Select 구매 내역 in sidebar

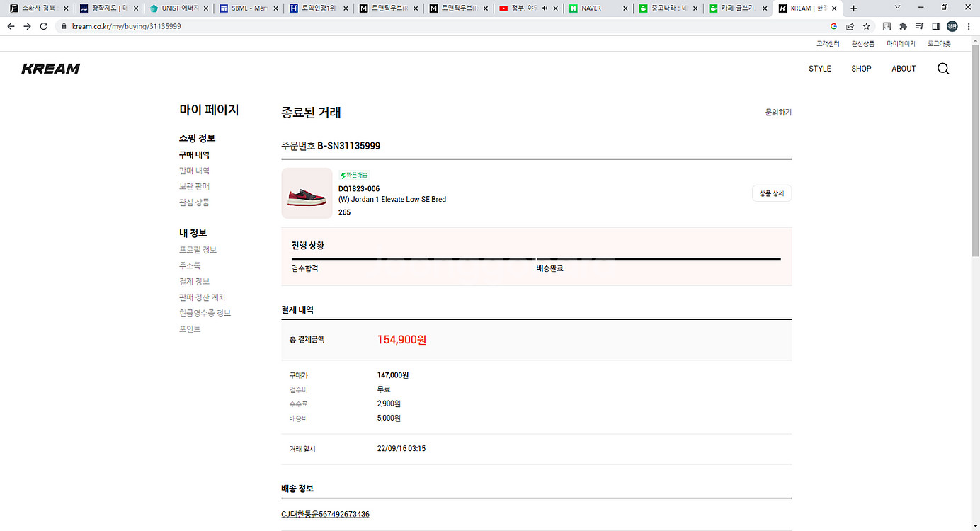point(194,154)
